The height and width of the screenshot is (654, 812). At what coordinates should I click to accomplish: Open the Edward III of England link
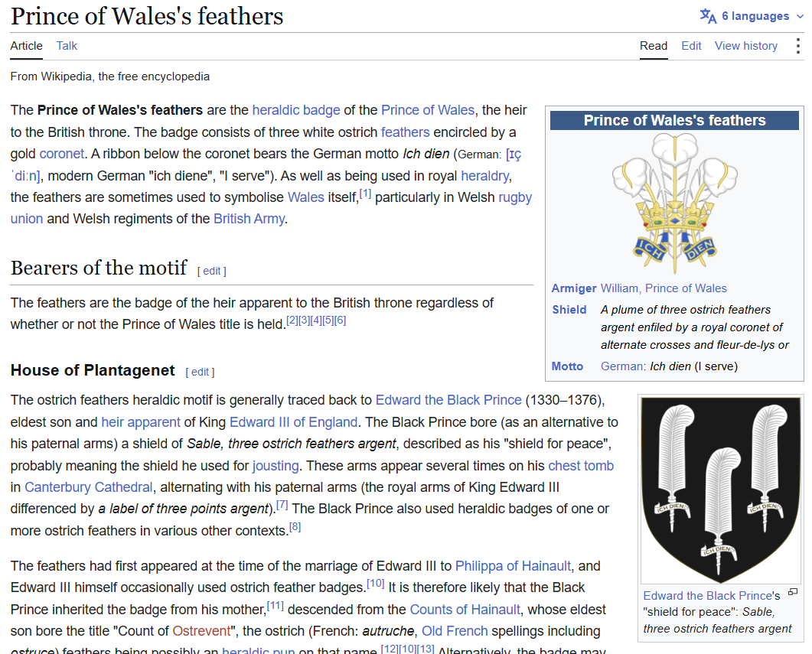(294, 422)
